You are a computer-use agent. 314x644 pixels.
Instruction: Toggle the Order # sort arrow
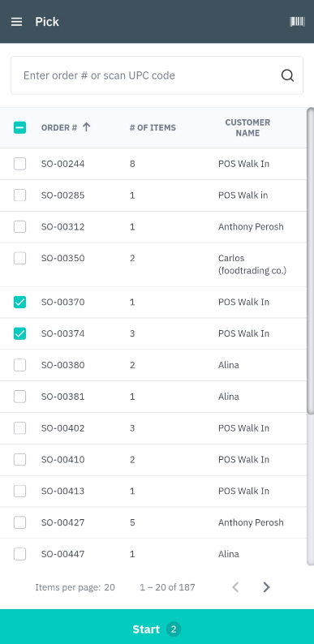pyautogui.click(x=86, y=127)
